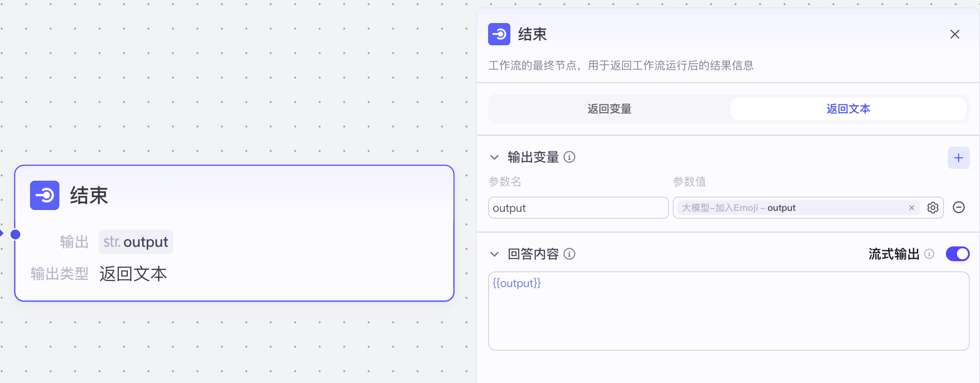Screen dimensions: 980x383
Task: Clear the 大模型-加入Emoji variable reference
Action: (x=911, y=208)
